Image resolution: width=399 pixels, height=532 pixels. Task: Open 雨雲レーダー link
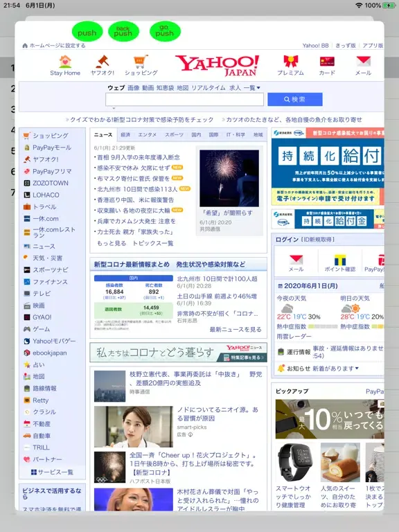coord(294,336)
